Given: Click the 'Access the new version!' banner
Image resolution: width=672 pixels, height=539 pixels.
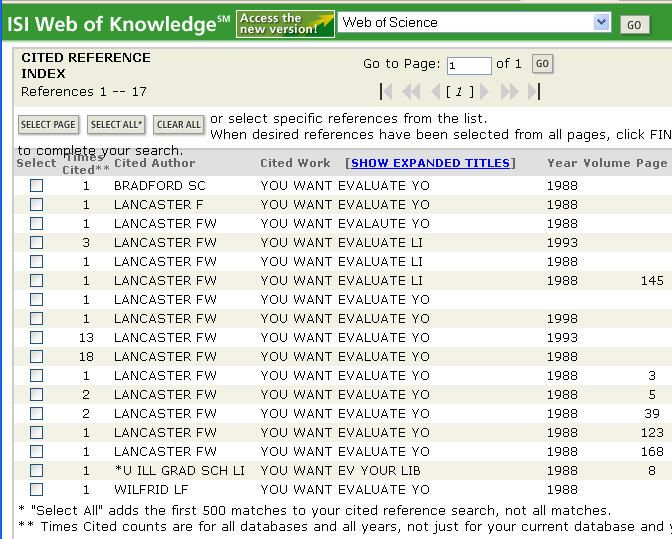Looking at the screenshot, I should (285, 24).
